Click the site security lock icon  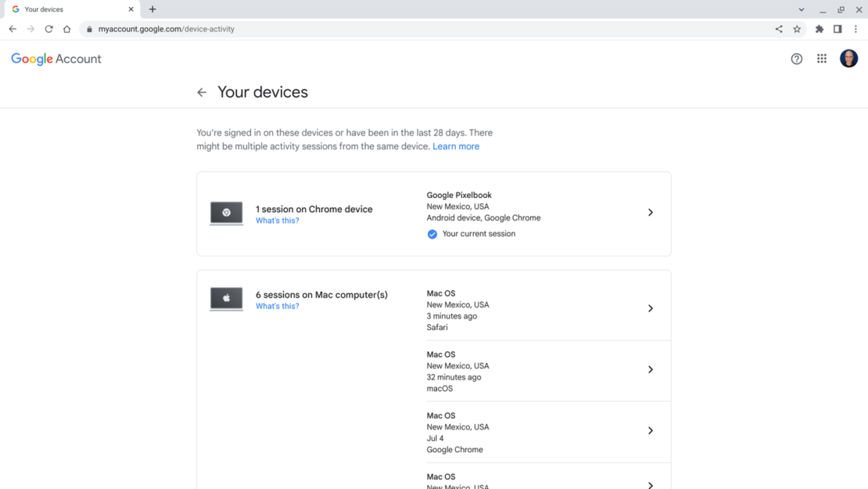tap(91, 28)
